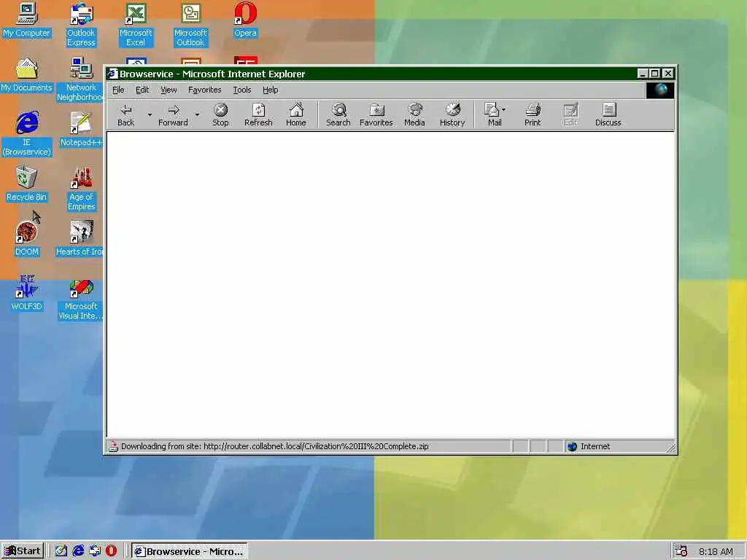Open the View menu

(x=169, y=90)
